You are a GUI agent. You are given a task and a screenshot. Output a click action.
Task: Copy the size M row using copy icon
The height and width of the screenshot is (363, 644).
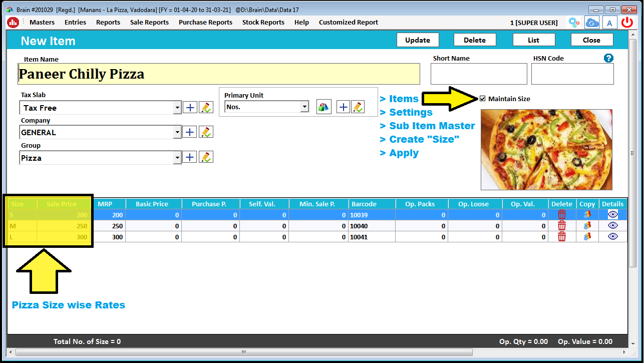tap(587, 225)
